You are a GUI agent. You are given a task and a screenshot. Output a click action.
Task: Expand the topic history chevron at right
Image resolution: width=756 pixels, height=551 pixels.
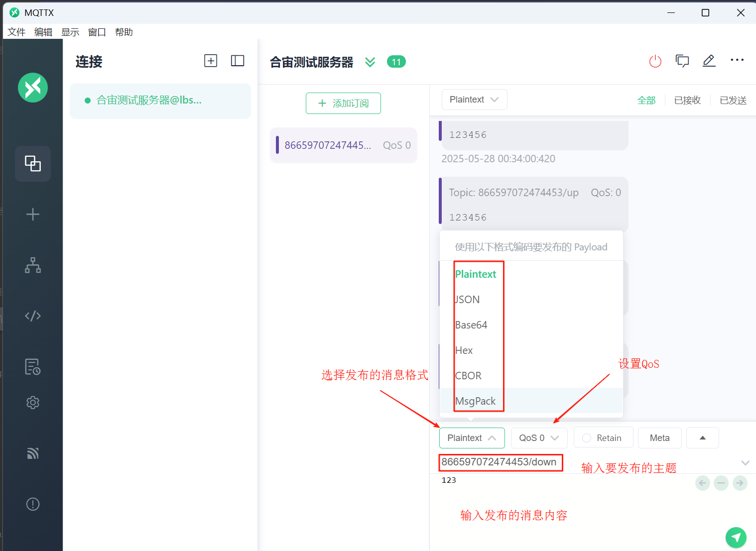coord(745,462)
